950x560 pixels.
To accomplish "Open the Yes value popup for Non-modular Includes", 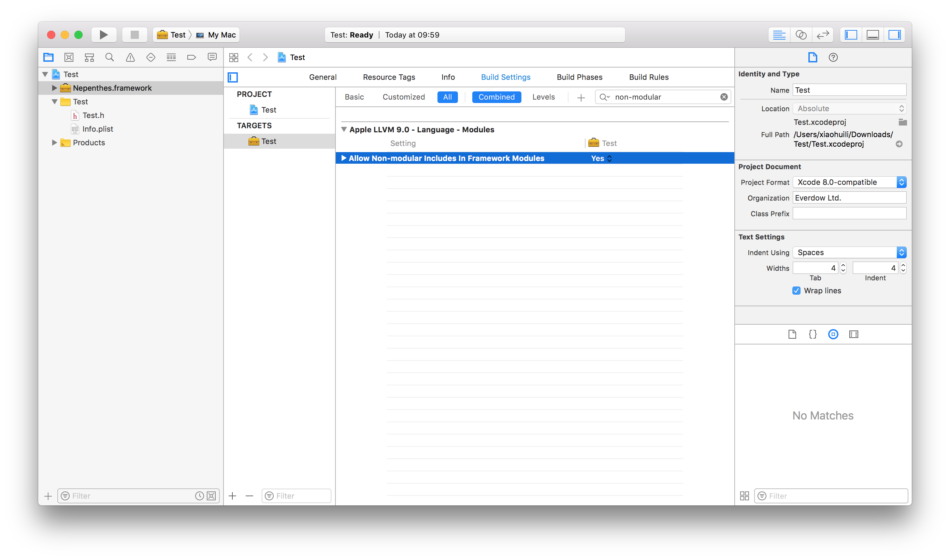I will point(601,159).
